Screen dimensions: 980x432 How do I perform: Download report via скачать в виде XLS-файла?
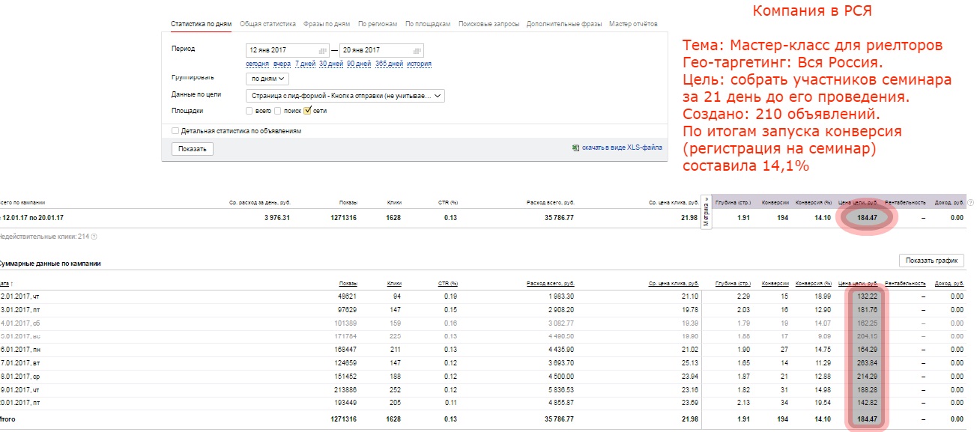point(621,148)
